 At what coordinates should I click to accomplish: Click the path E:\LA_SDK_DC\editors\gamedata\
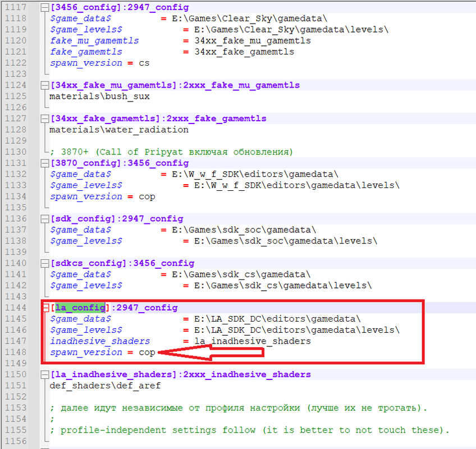(x=277, y=319)
